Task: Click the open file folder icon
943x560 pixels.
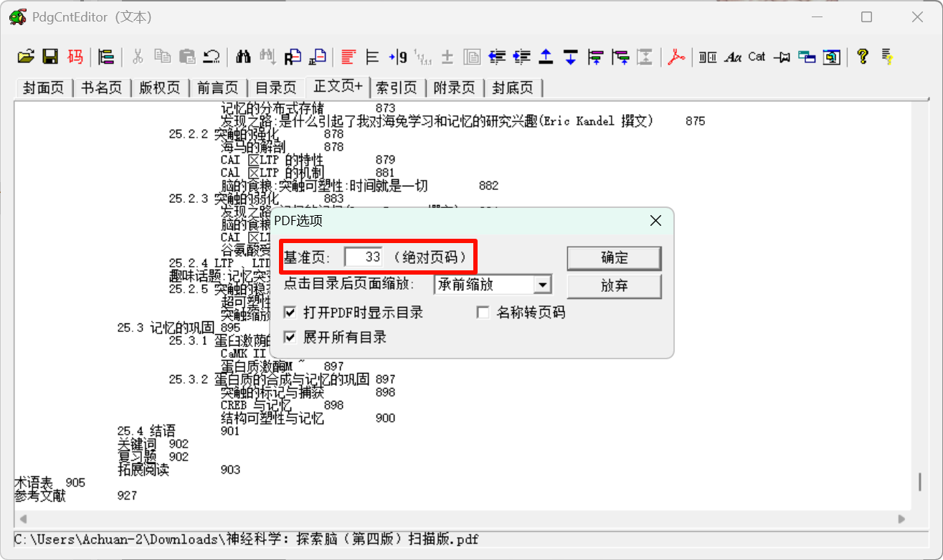Action: click(26, 57)
